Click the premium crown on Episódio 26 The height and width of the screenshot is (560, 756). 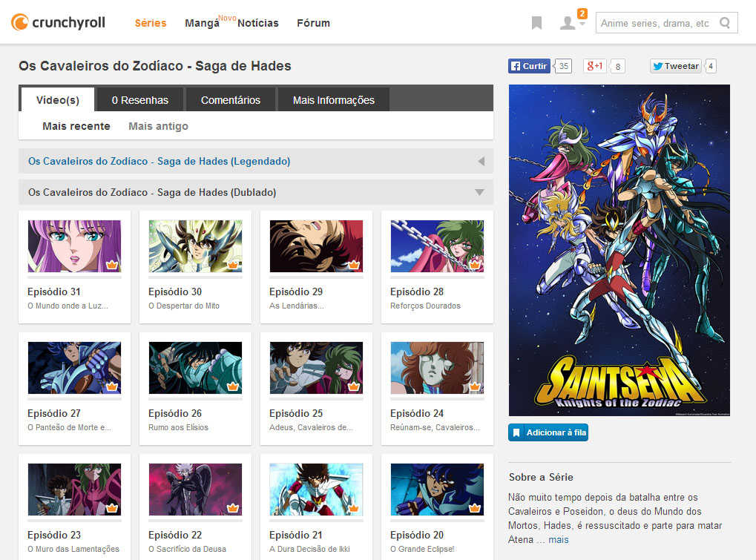point(233,386)
